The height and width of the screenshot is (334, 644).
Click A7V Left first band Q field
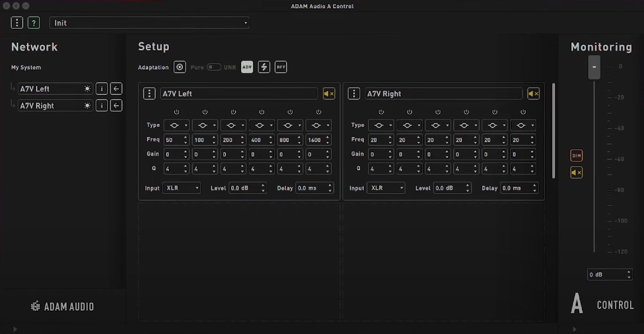coord(177,169)
